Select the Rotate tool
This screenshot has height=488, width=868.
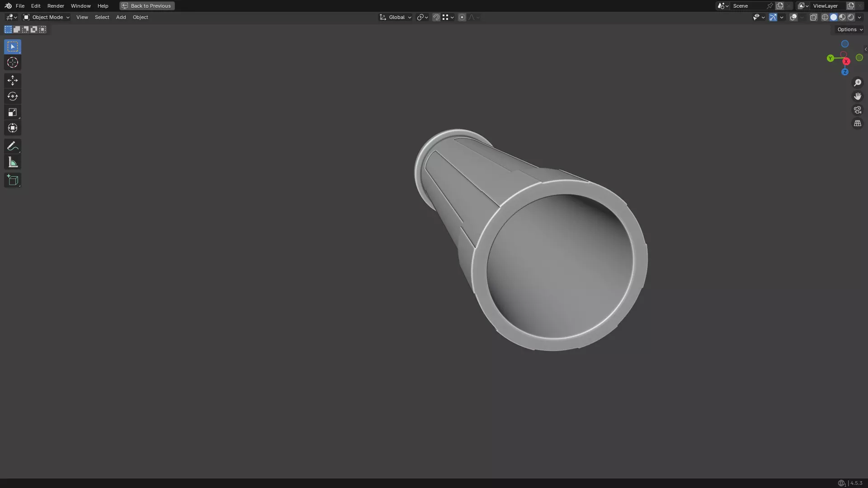pyautogui.click(x=13, y=96)
